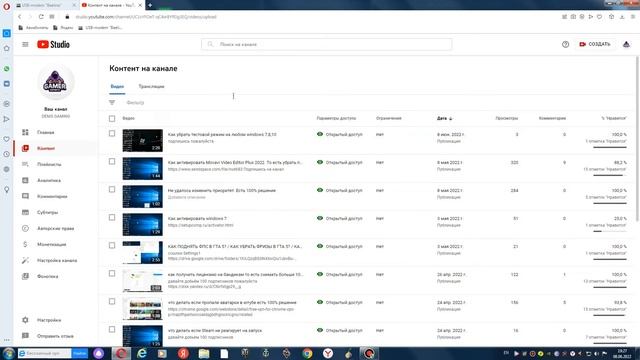Screen dimensions: 640x360
Task: Open visibility dropdown of the Movavi video
Action: [x=340, y=162]
